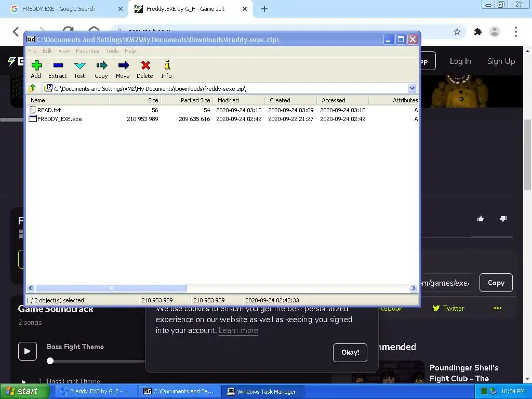Click the 7-Zip horizontal scrollbar thumb

111,288
